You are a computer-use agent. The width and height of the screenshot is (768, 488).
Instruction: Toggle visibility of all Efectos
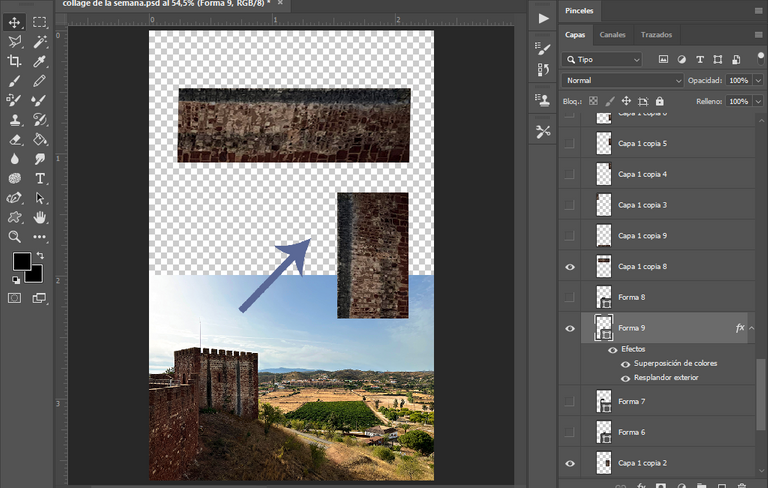pos(612,350)
